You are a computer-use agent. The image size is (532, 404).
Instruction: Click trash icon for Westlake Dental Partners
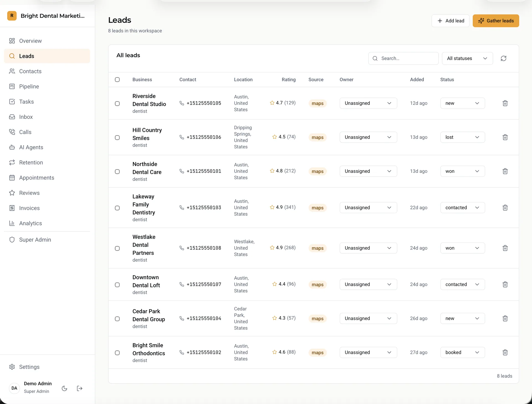tap(505, 248)
